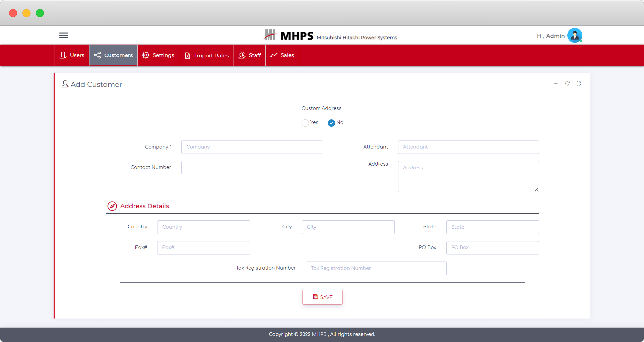The width and height of the screenshot is (644, 342).
Task: Click the City input field
Action: click(x=348, y=227)
